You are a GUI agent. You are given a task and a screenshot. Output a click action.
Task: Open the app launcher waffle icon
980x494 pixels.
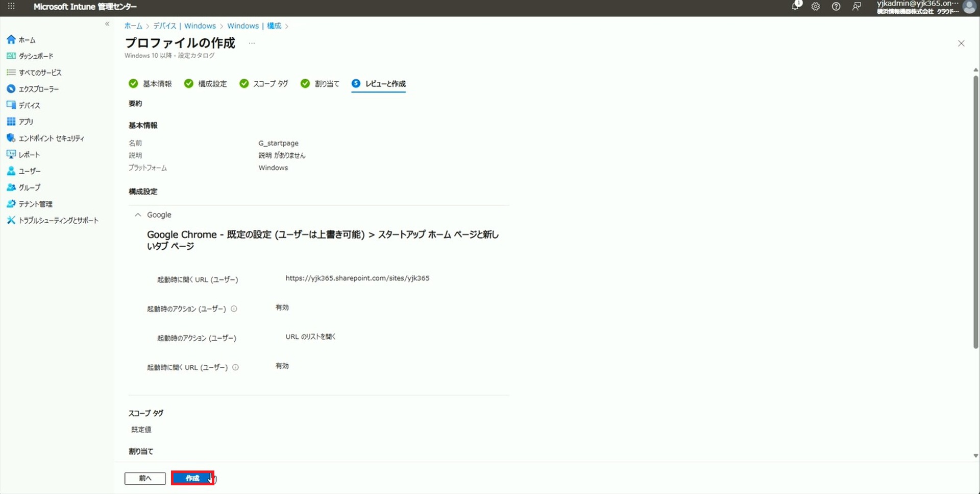tap(11, 7)
